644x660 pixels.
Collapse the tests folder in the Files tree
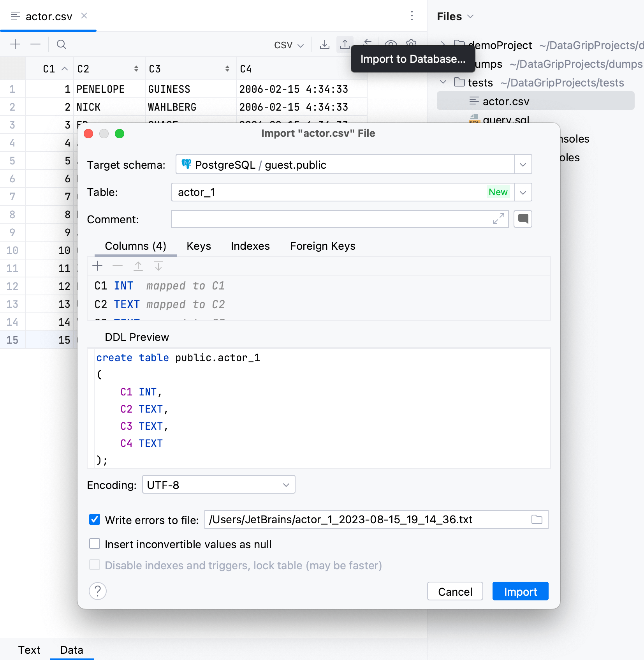tap(443, 82)
